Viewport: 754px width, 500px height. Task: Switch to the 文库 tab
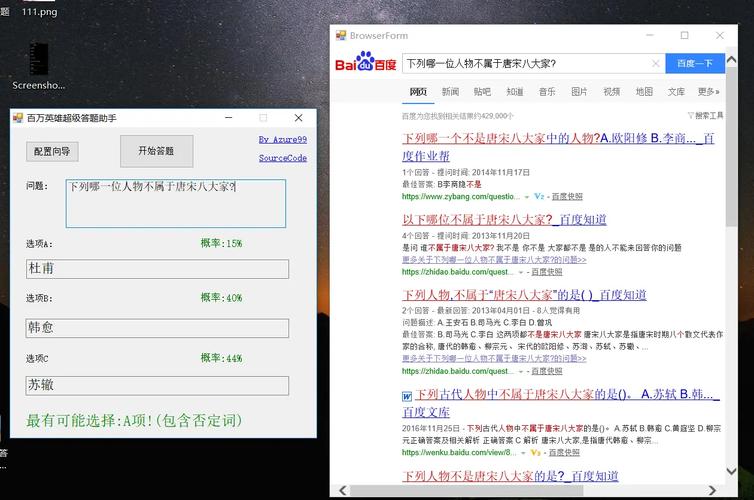point(676,91)
